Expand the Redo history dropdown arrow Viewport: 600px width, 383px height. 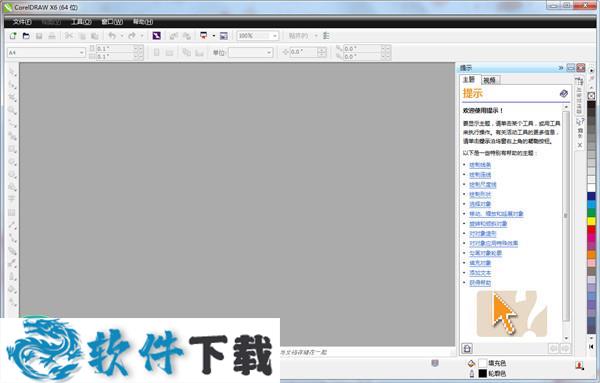(142, 36)
